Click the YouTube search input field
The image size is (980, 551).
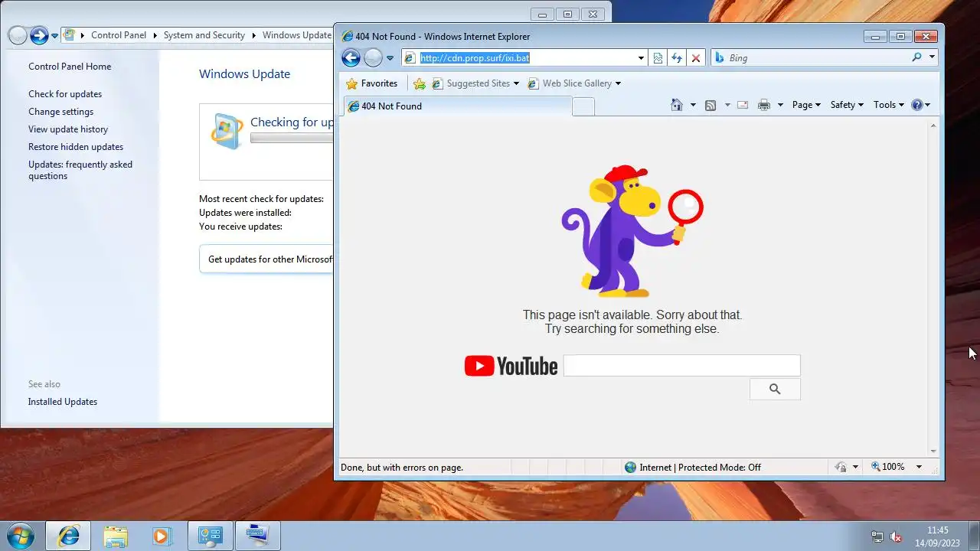coord(681,366)
